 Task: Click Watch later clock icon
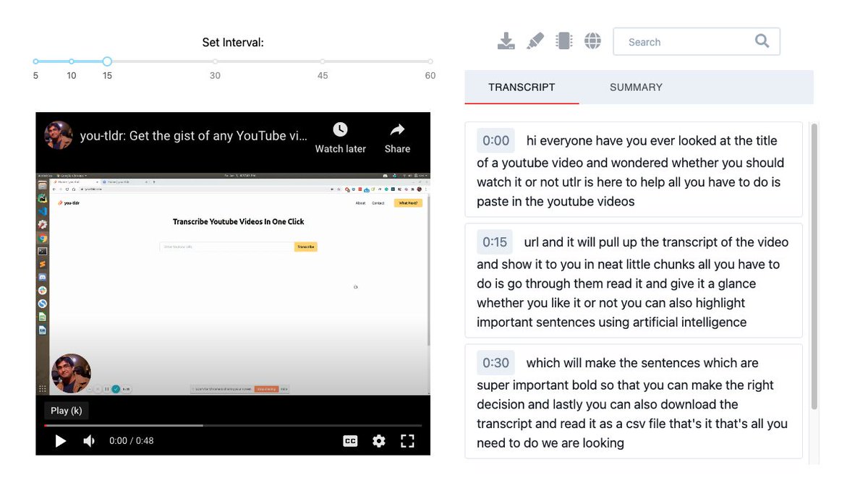[x=340, y=129]
